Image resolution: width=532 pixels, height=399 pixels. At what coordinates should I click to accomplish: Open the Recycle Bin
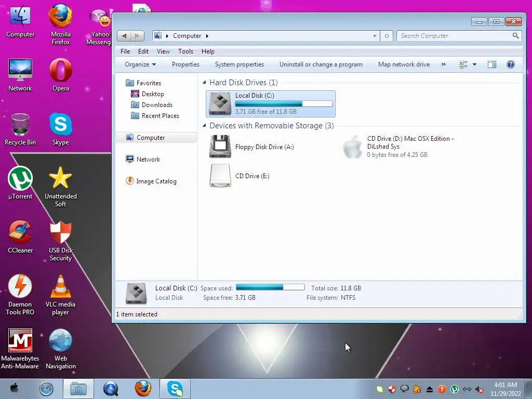click(x=20, y=129)
